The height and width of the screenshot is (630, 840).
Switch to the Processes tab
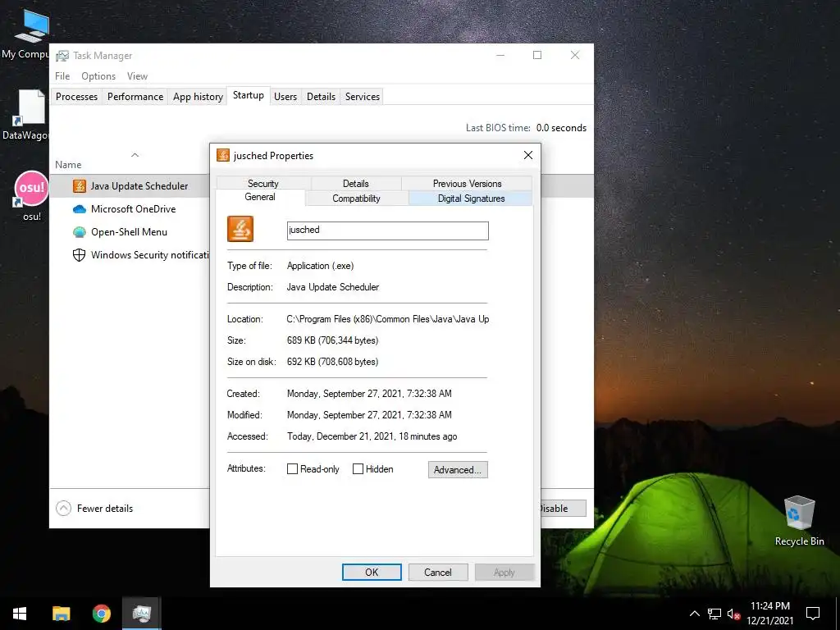coord(76,97)
